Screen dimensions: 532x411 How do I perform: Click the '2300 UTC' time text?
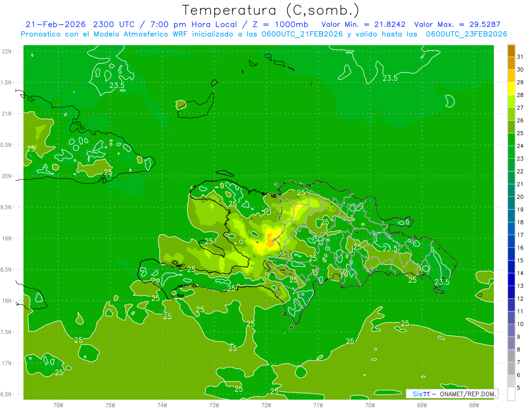point(114,24)
